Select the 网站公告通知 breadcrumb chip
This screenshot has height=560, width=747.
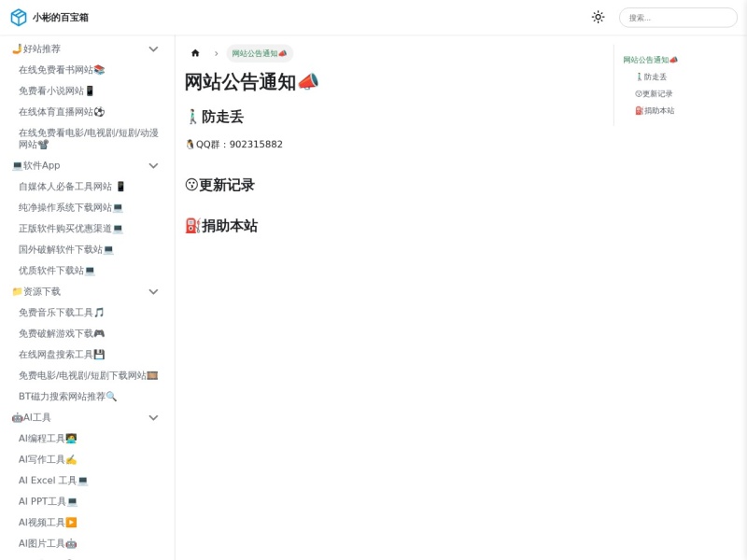click(x=260, y=53)
